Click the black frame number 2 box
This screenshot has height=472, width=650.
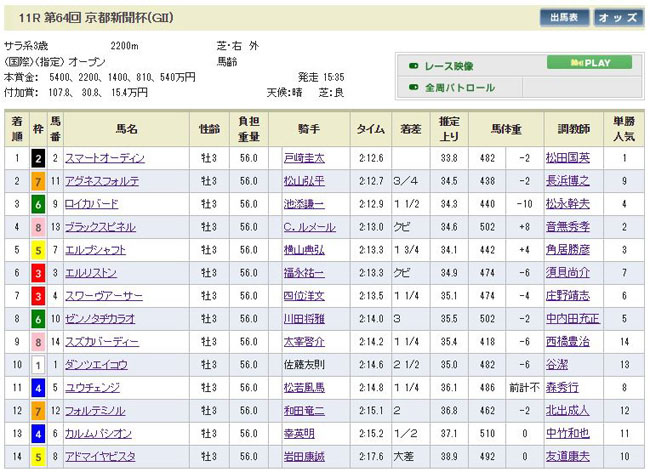coord(37,158)
